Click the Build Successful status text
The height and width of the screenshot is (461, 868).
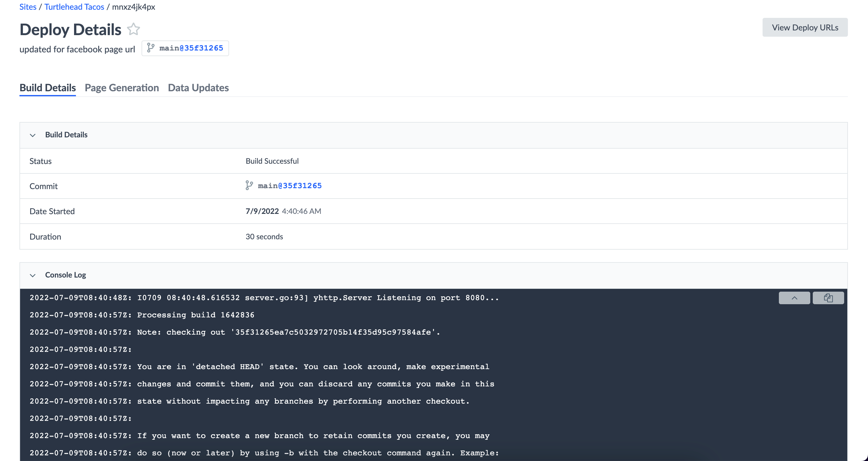272,161
